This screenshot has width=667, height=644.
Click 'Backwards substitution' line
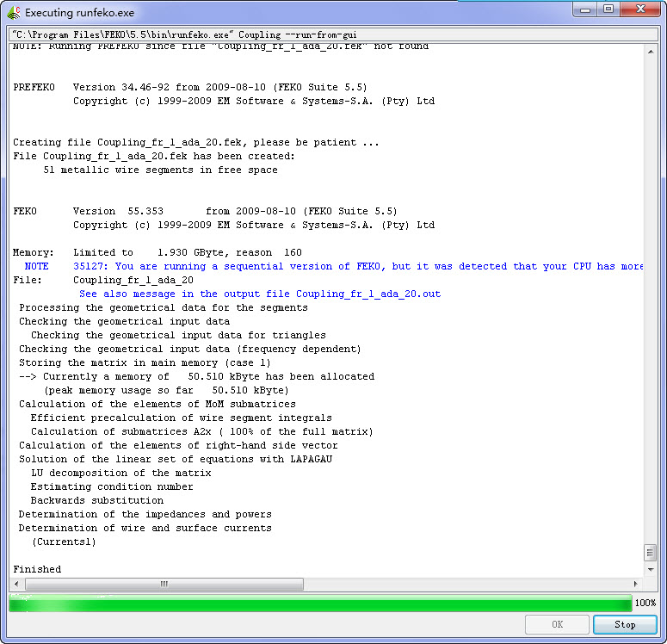pyautogui.click(x=97, y=500)
